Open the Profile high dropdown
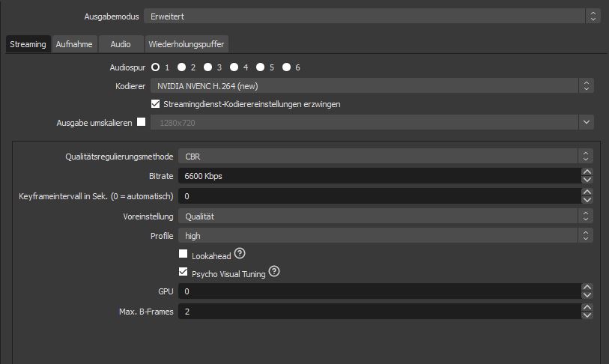This screenshot has height=364, width=609. pos(385,235)
